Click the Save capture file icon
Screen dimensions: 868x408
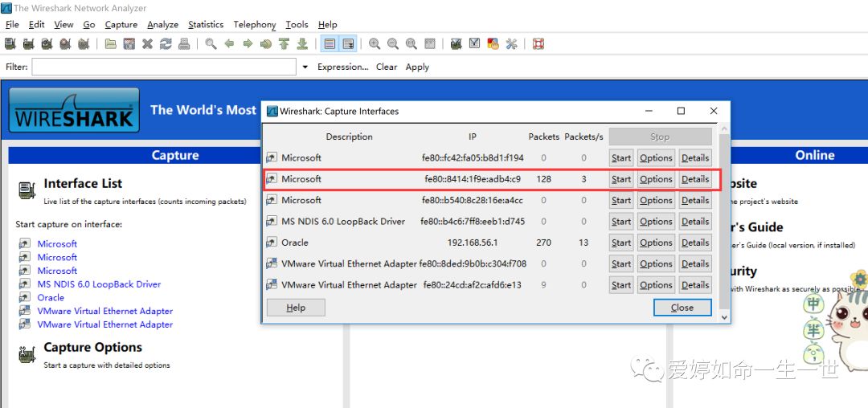(x=129, y=43)
